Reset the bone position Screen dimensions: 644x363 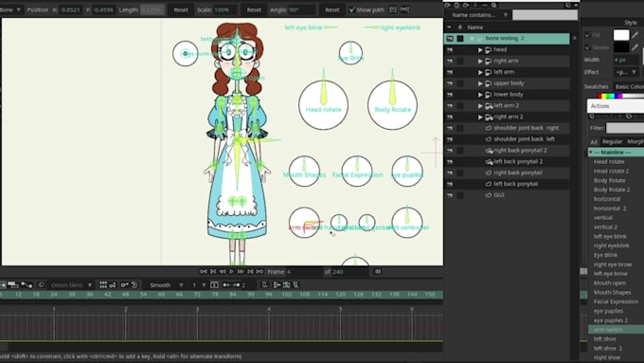click(181, 9)
